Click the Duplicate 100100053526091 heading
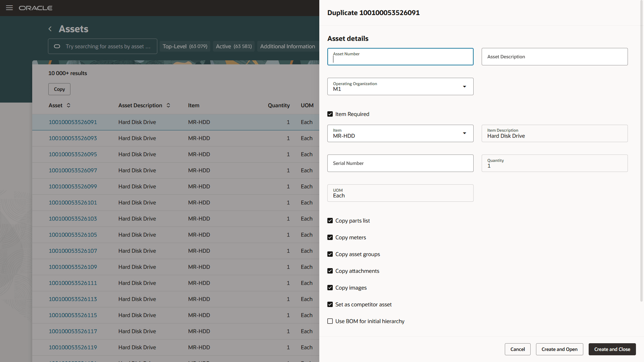 (373, 13)
